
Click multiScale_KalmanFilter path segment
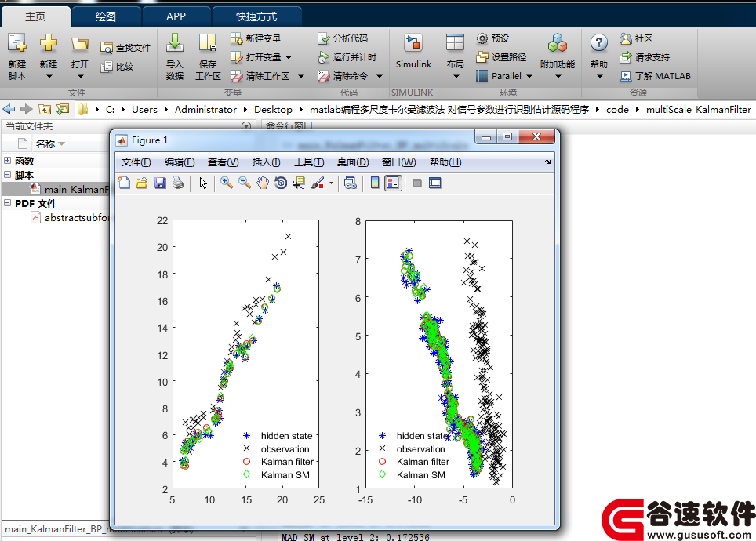coord(698,110)
